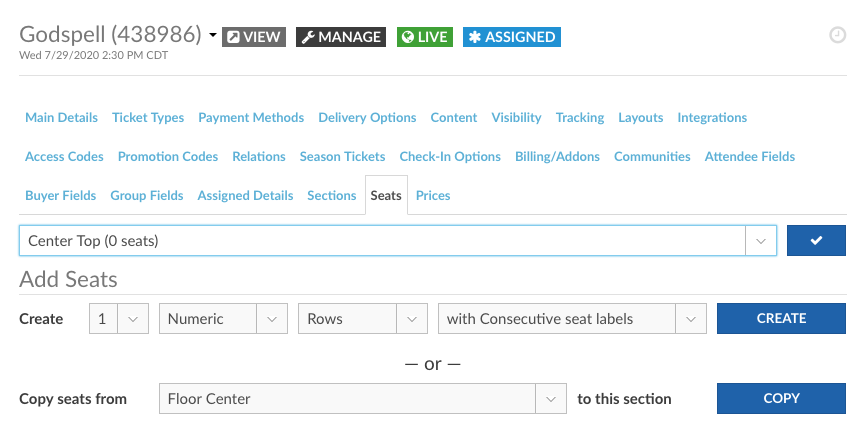
Task: Go to the Ticket Types tab
Action: (x=148, y=118)
